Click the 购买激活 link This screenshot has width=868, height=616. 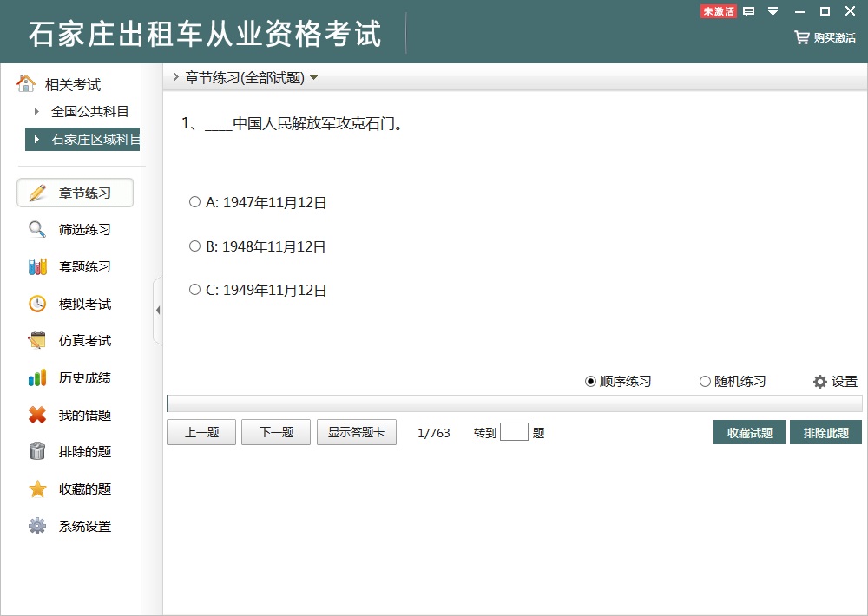click(825, 37)
